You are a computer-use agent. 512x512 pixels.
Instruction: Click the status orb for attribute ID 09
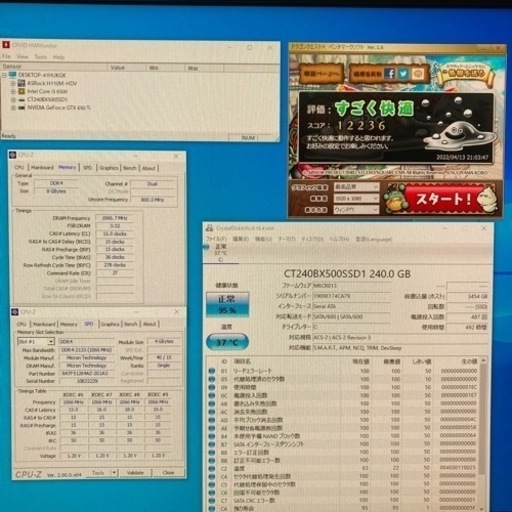[212, 387]
